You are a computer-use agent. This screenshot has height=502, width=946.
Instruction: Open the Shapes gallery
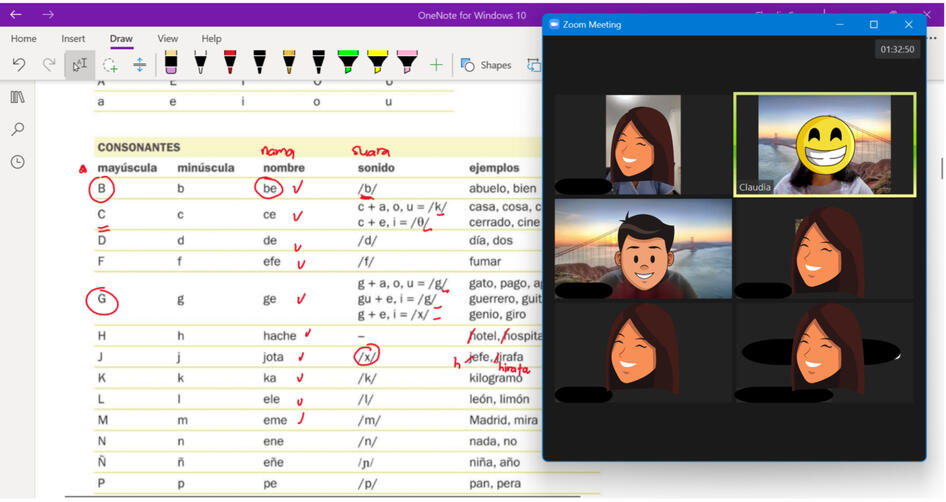coord(486,65)
